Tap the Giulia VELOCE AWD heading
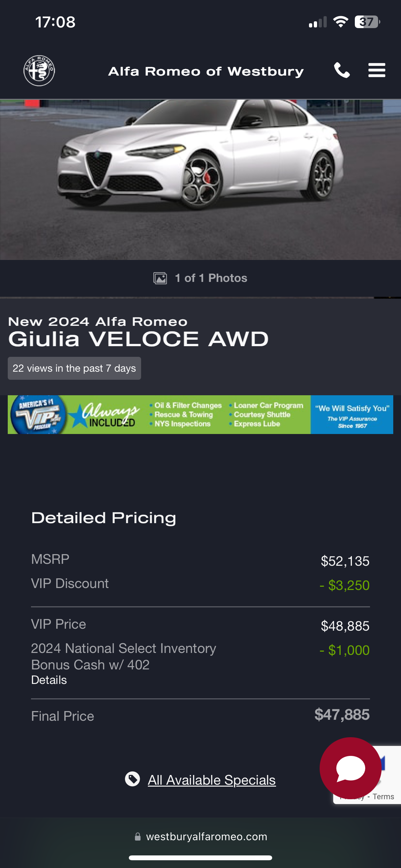401x868 pixels. [x=138, y=339]
